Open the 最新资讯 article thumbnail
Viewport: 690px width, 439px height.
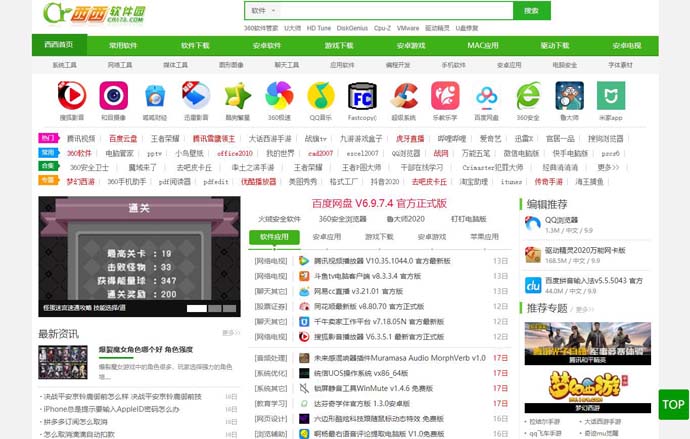(x=63, y=362)
